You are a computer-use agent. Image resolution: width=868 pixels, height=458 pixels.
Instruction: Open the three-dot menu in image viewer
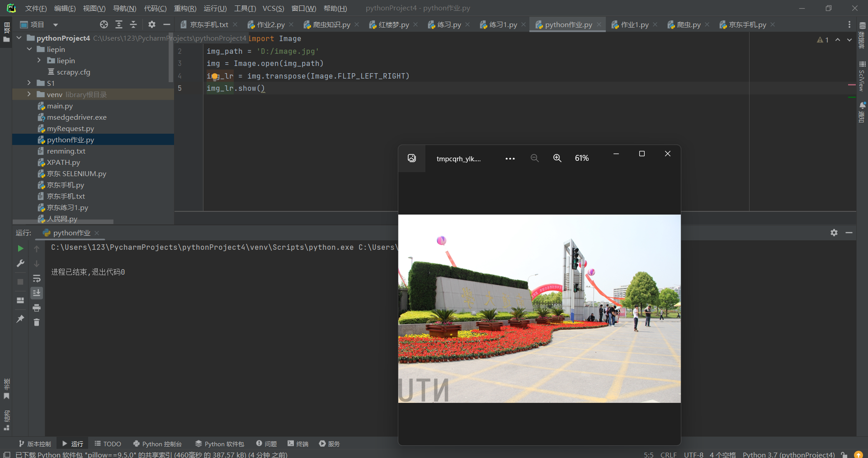coord(510,159)
